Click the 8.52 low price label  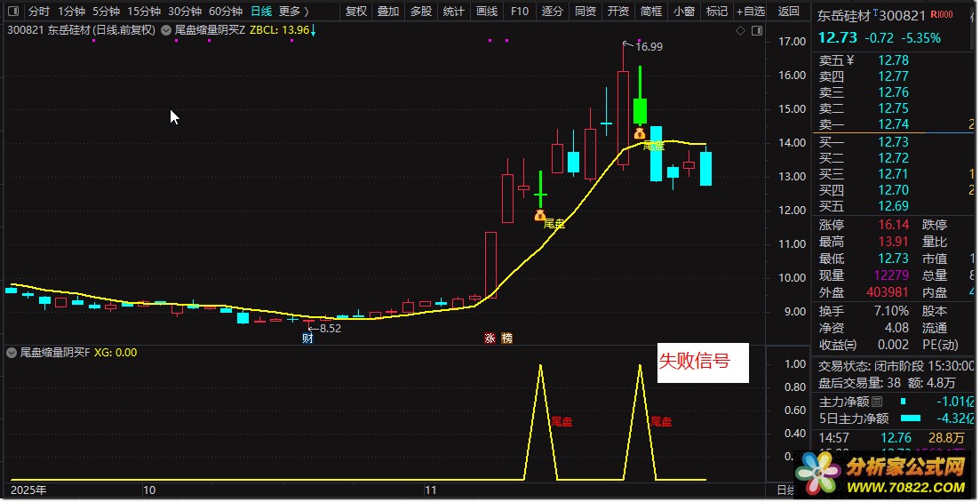330,328
